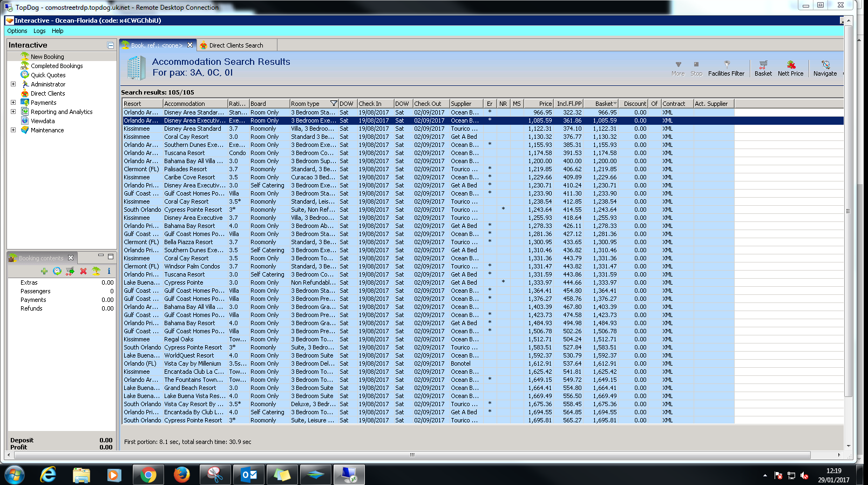The height and width of the screenshot is (485, 868).
Task: Click the Accommodation column header
Action: (195, 104)
